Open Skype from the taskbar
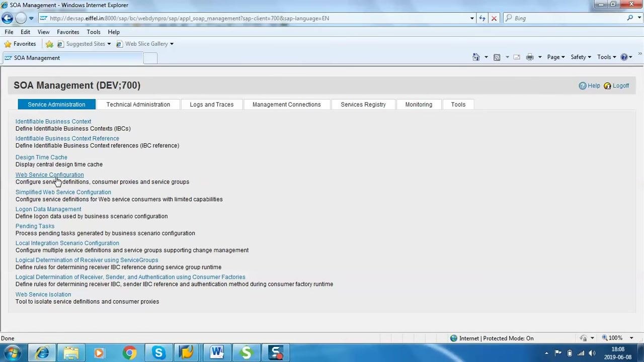Screen dimensions: 644x362 tap(158, 353)
